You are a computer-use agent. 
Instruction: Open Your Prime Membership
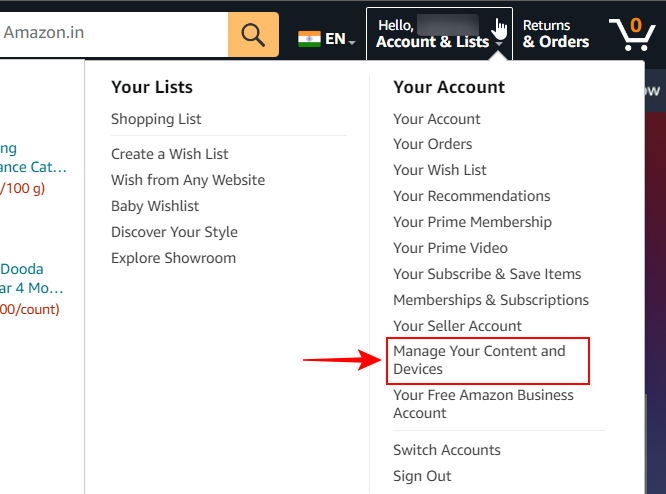[473, 222]
